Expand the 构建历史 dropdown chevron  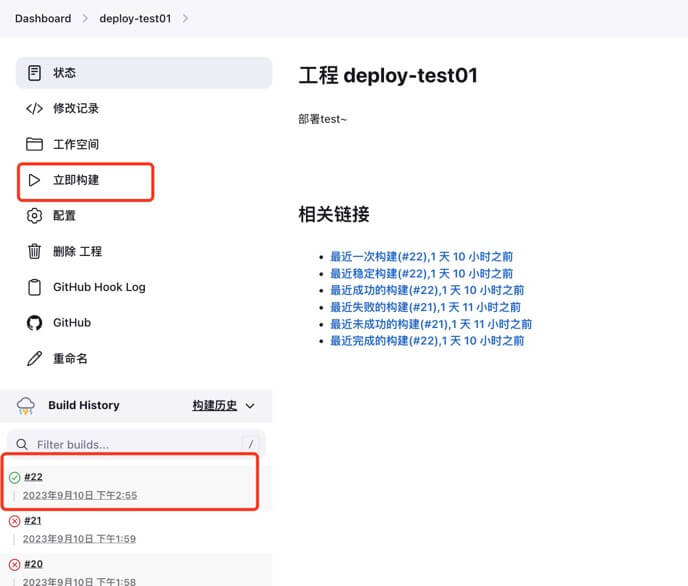coord(250,406)
